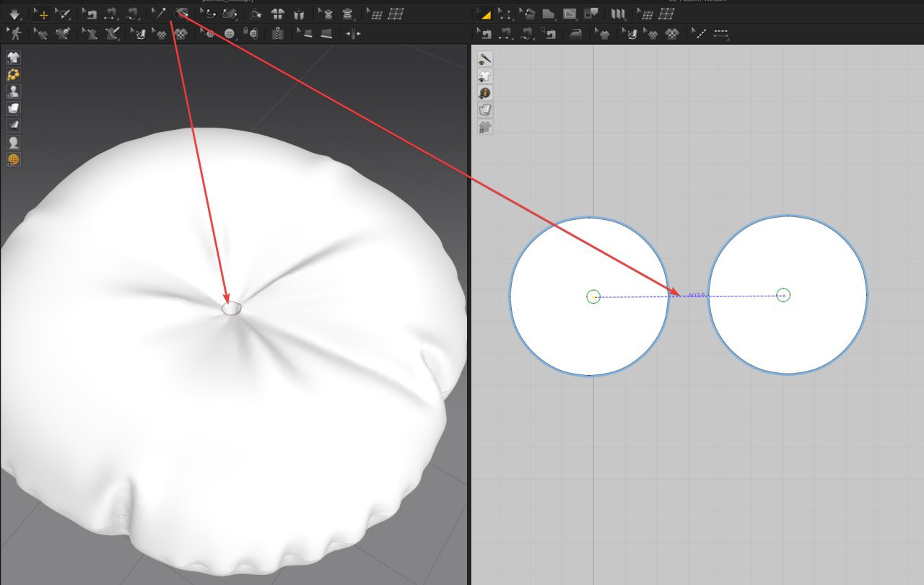
Task: Choose Edit Sewing in the 3D toolbar
Action: point(90,14)
